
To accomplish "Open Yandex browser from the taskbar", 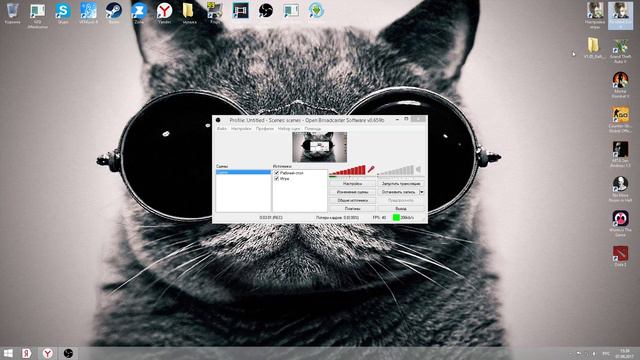I will pyautogui.click(x=48, y=353).
